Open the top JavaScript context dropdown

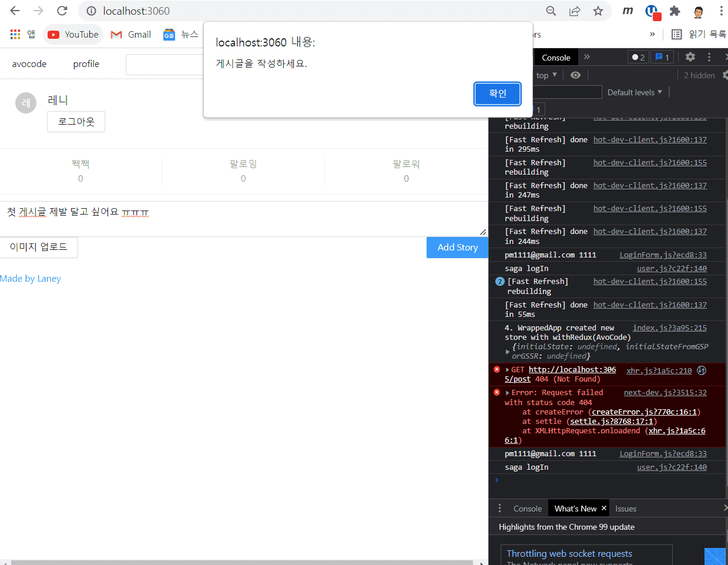tap(546, 75)
